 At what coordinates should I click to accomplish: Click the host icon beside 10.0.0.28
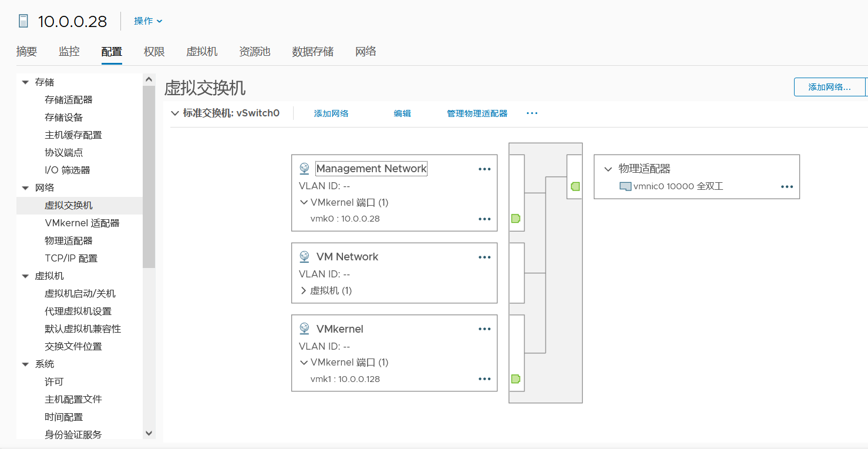click(23, 21)
